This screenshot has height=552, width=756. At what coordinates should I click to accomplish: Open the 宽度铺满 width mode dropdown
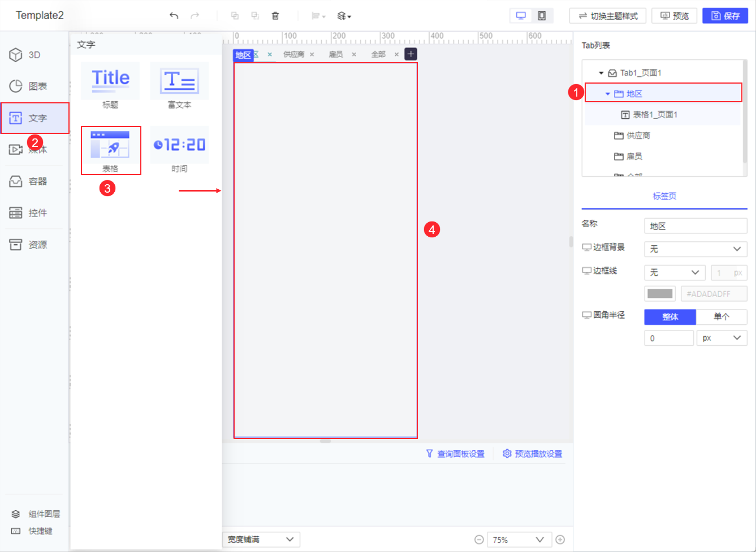[x=261, y=540]
